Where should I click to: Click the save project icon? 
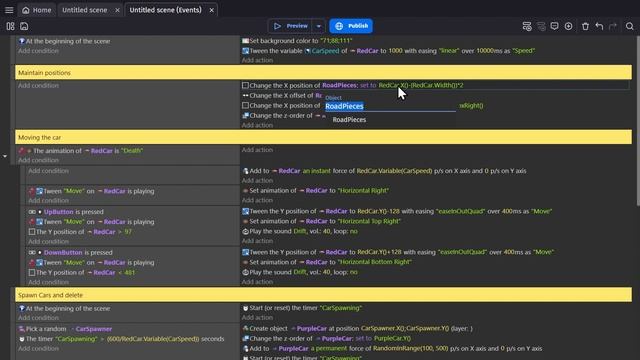(x=24, y=26)
